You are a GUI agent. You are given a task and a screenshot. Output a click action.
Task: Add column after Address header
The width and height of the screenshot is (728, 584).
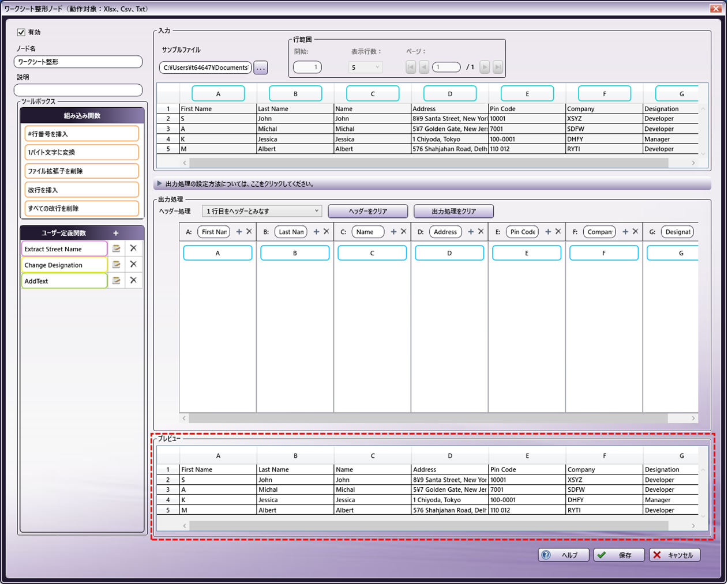471,232
